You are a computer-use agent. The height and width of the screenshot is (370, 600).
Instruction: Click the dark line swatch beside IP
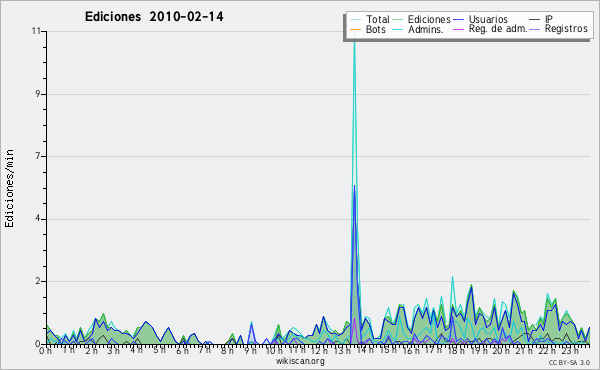(535, 20)
